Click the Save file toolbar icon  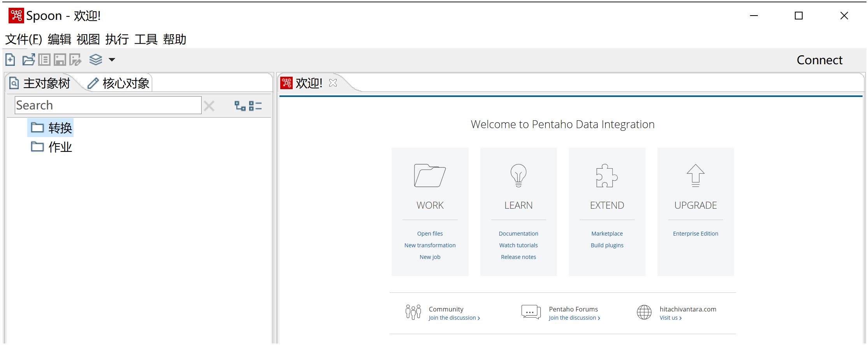pyautogui.click(x=60, y=60)
